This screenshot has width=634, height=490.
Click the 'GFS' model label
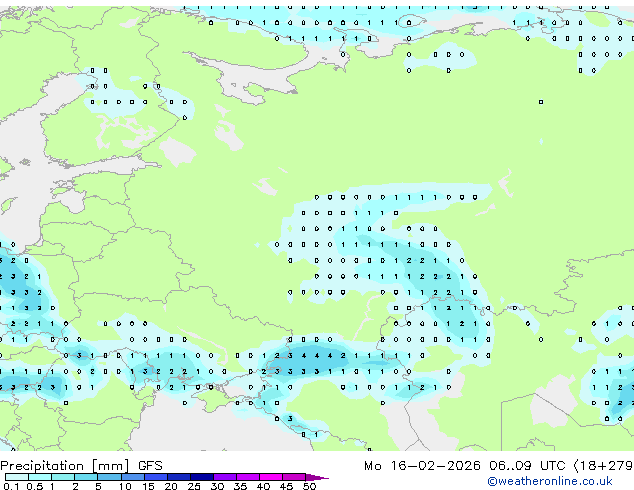150,466
